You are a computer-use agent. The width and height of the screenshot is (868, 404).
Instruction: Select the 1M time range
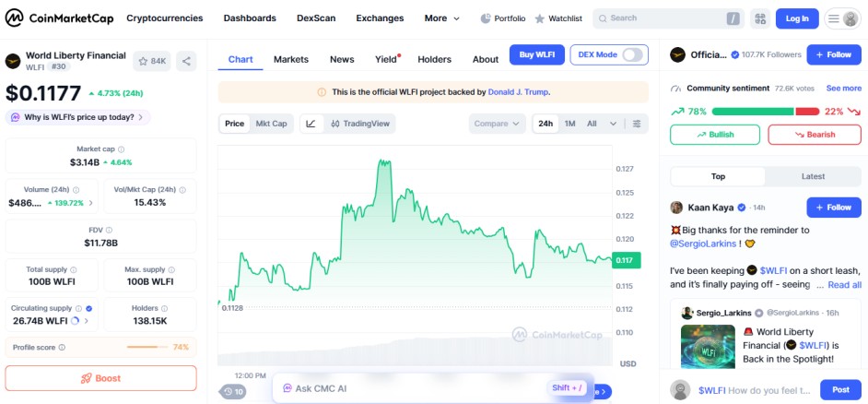pyautogui.click(x=570, y=124)
